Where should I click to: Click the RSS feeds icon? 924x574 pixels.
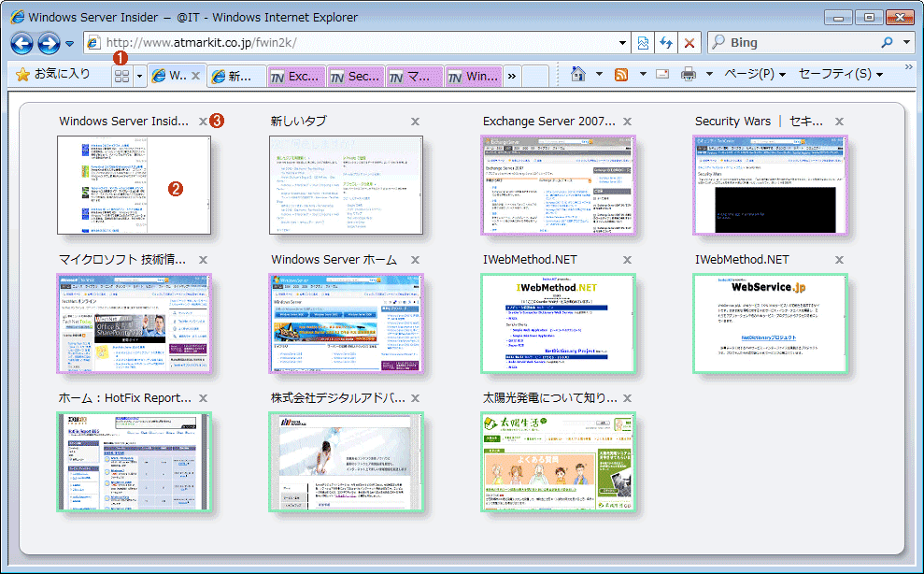click(621, 75)
